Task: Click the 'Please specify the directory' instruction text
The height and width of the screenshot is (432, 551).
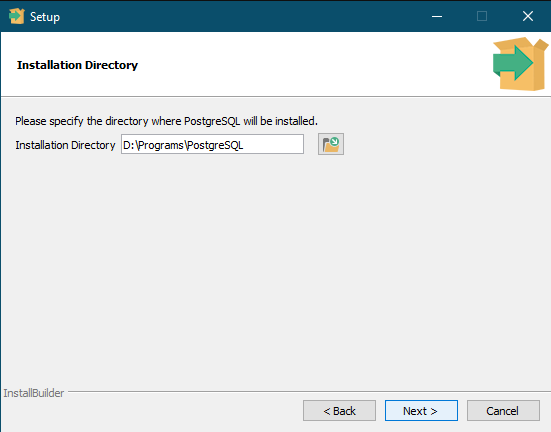Action: [166, 121]
